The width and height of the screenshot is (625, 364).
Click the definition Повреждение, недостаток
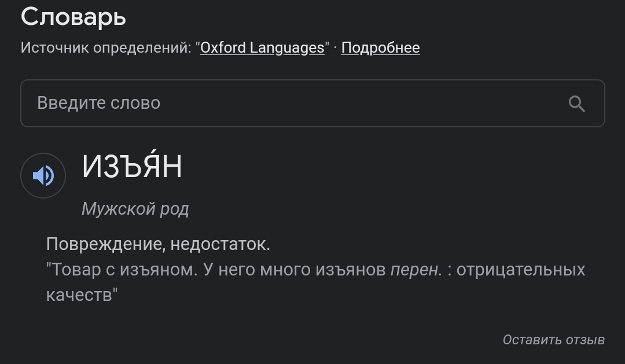(x=158, y=244)
